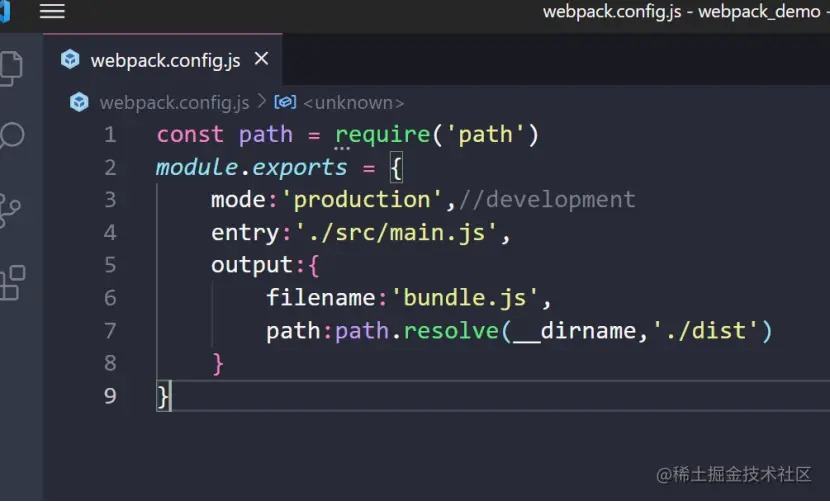
Task: Click the //development comment
Action: [547, 200]
